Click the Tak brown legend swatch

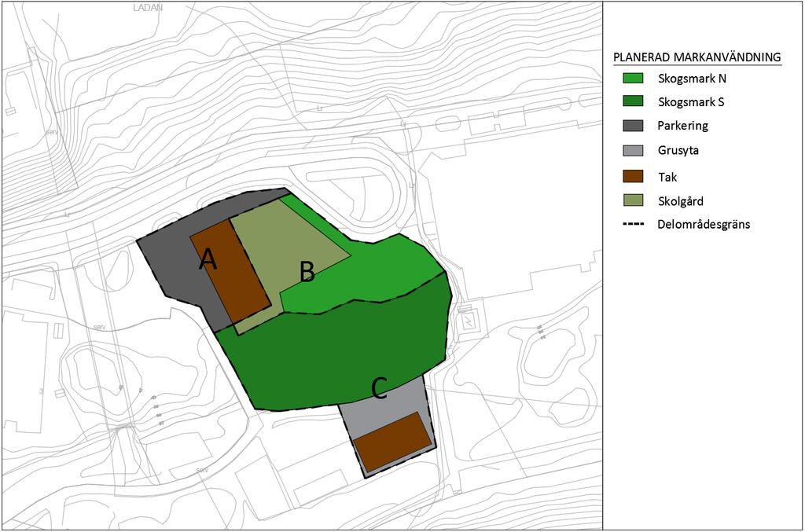pos(633,177)
